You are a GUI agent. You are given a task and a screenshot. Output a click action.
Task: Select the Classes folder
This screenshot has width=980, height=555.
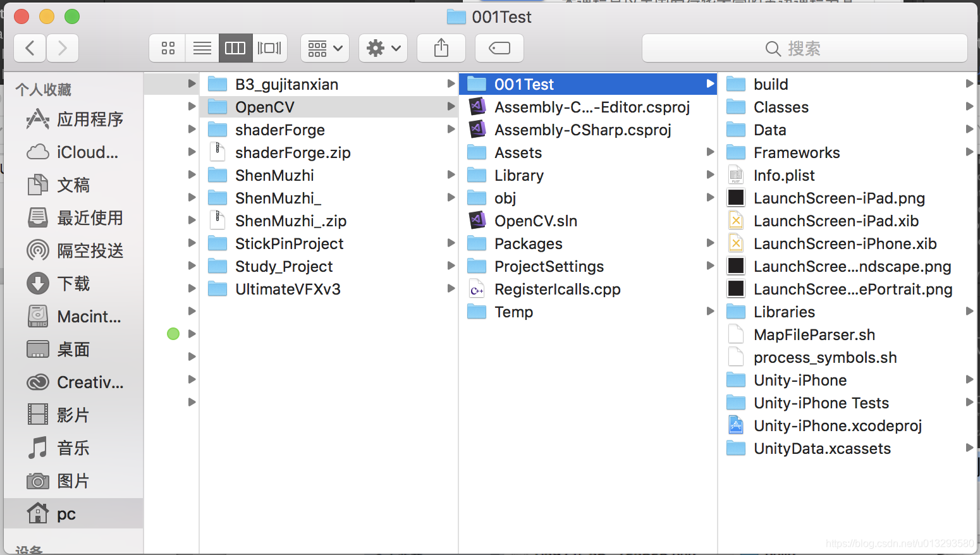coord(848,107)
